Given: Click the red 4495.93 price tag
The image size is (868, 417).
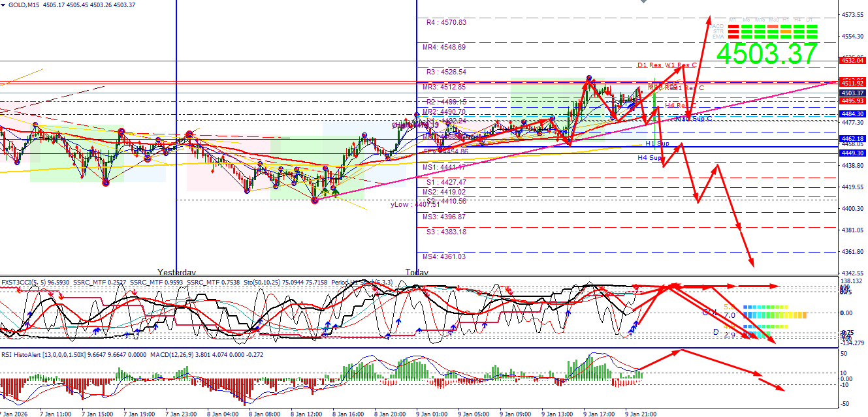Looking at the screenshot, I should click(x=854, y=101).
